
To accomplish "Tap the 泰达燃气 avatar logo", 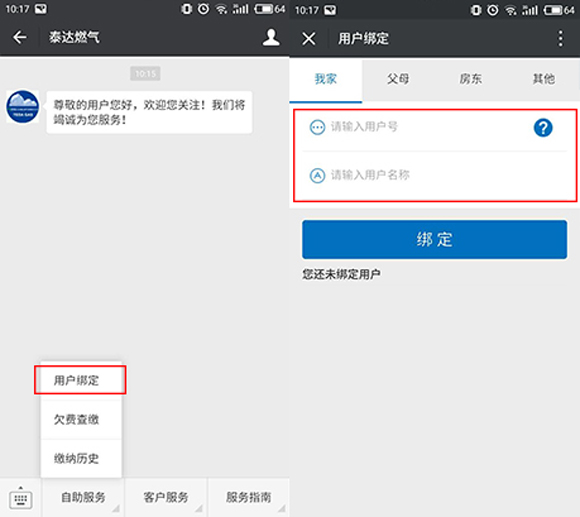I will tap(23, 107).
